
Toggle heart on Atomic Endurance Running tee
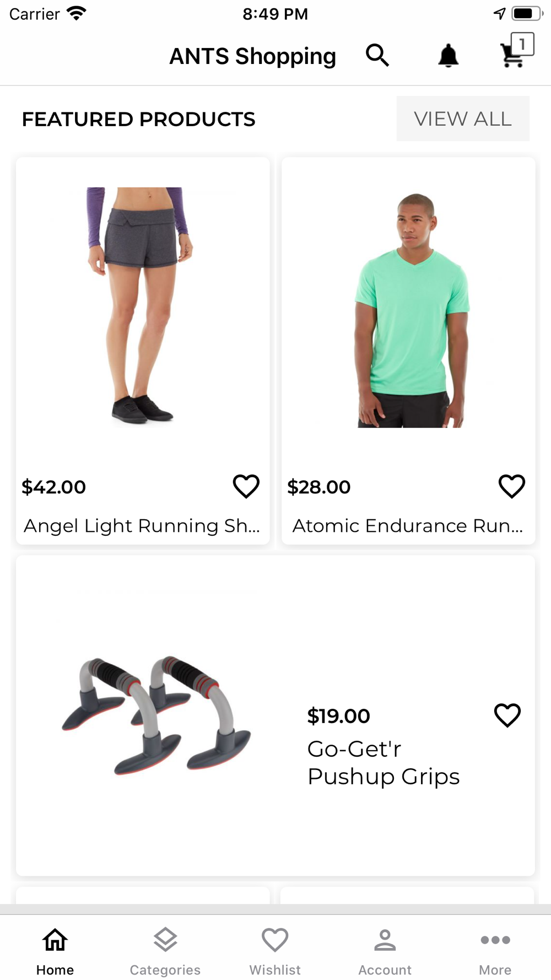tap(511, 486)
